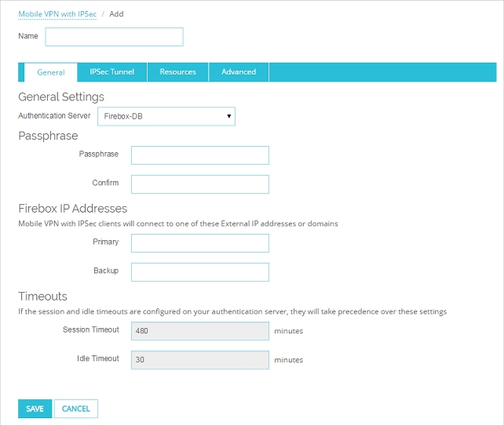Click the Name input field
The width and height of the screenshot is (504, 426).
click(114, 37)
